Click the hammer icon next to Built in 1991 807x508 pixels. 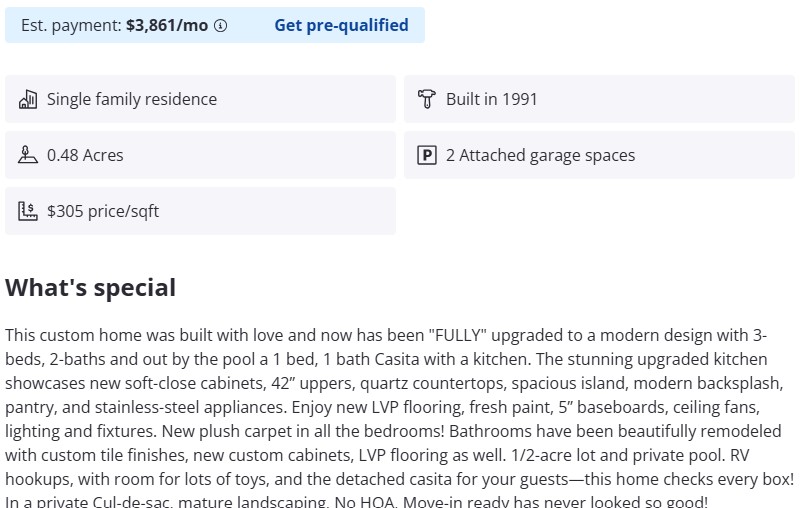(427, 99)
